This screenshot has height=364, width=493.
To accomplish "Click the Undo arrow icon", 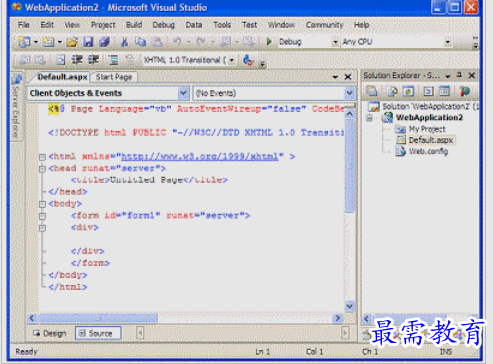I will (x=177, y=42).
